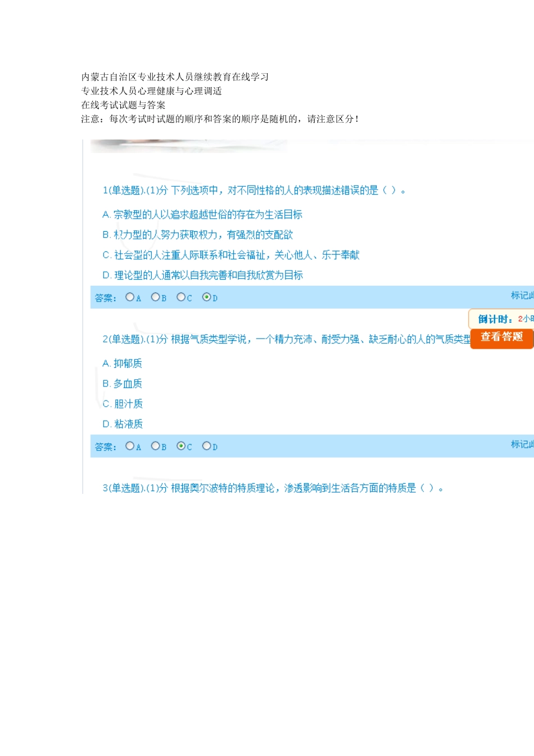Choose radio option B for question 2
This screenshot has height=756, width=534.
[x=156, y=446]
